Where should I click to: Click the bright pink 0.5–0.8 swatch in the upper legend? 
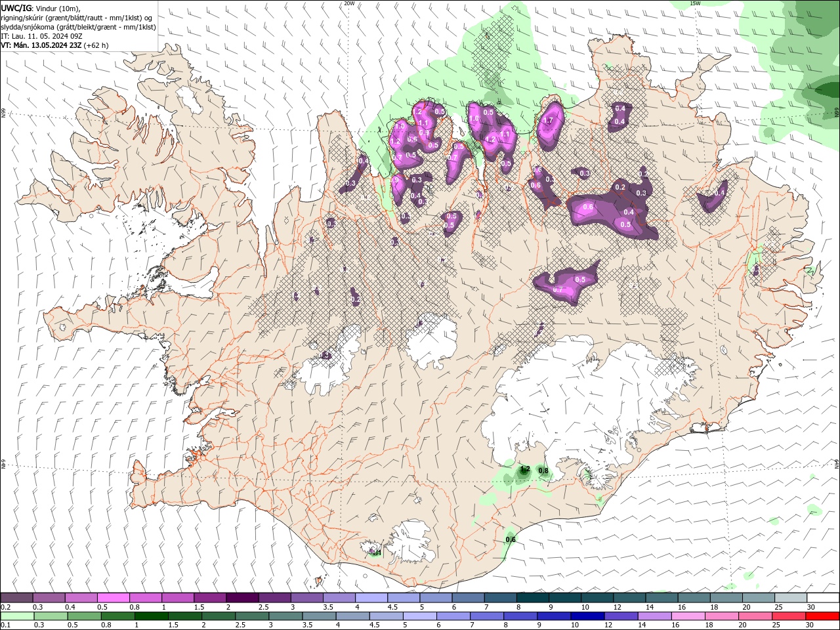pos(113,598)
